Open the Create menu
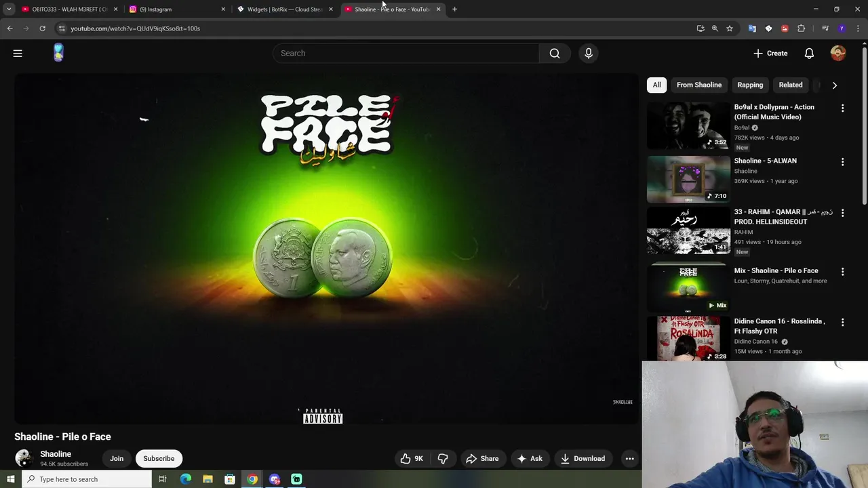The width and height of the screenshot is (868, 488). pos(770,53)
